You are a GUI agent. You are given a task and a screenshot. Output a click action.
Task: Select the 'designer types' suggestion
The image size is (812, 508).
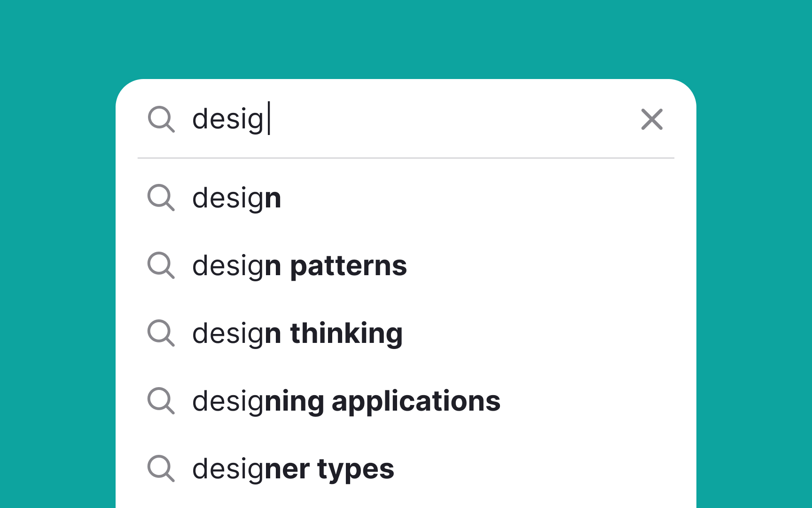point(294,468)
